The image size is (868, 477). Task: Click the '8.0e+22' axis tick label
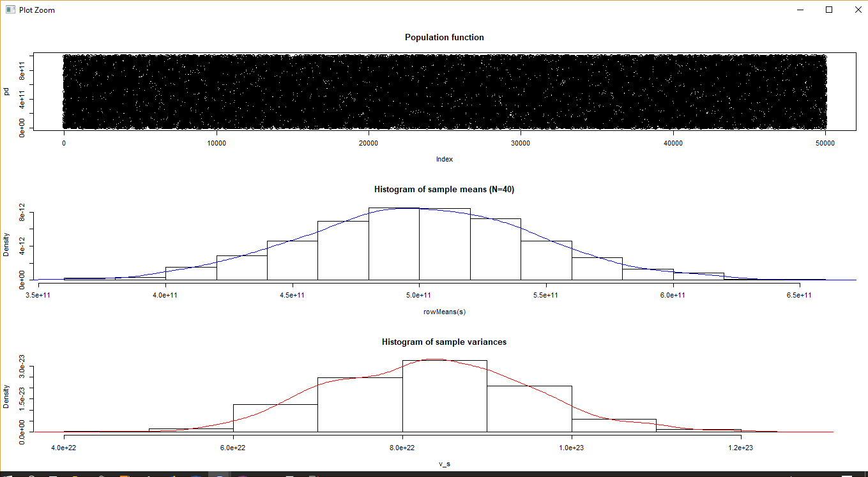click(402, 448)
